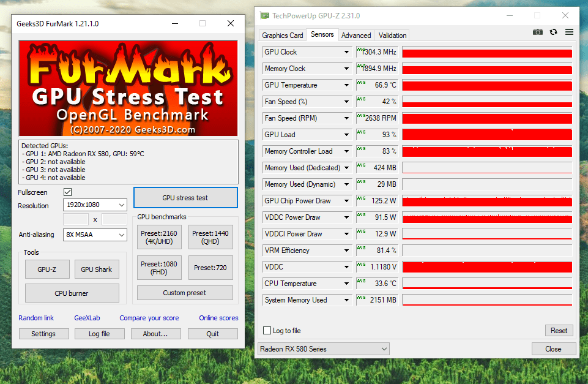Run the Preset:2160 (4K/UHD) benchmark
588x384 pixels.
[x=159, y=237]
